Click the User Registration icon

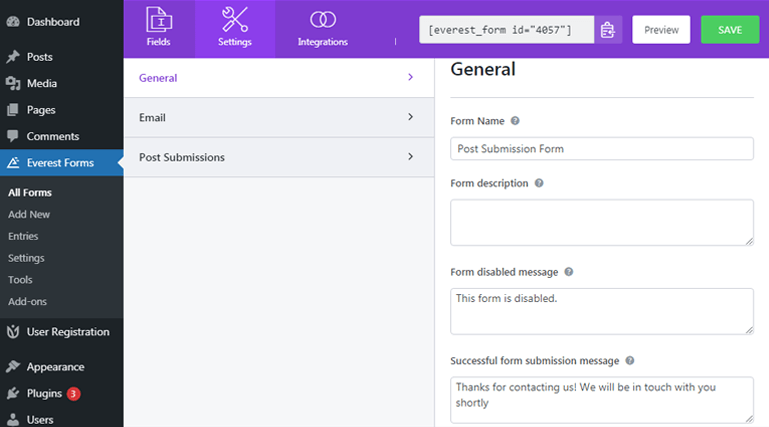pos(13,332)
